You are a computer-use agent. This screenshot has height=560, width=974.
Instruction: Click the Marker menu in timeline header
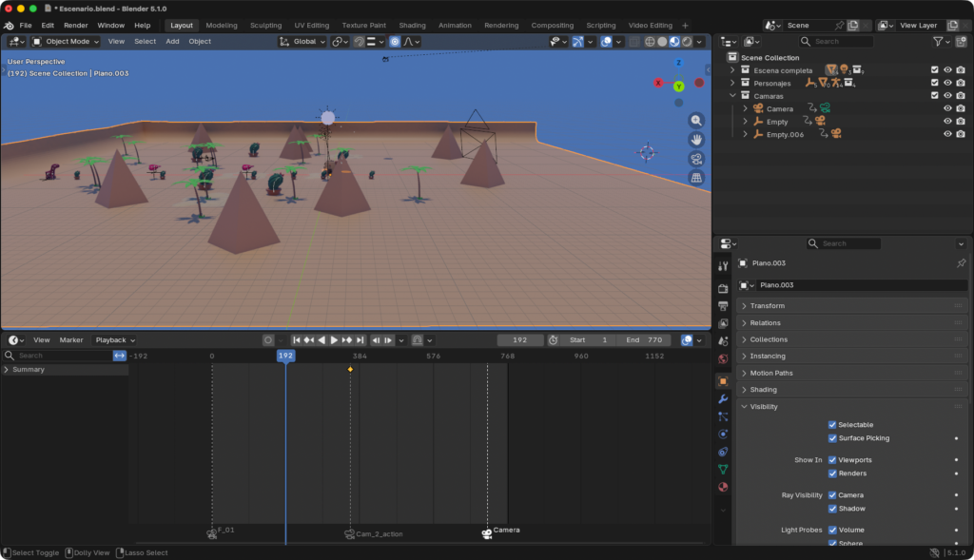[71, 340]
